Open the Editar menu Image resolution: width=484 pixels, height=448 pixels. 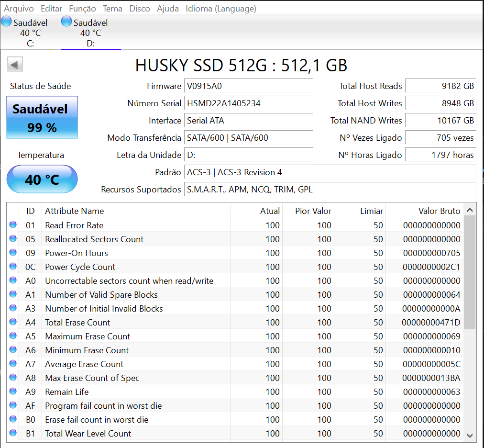[51, 9]
